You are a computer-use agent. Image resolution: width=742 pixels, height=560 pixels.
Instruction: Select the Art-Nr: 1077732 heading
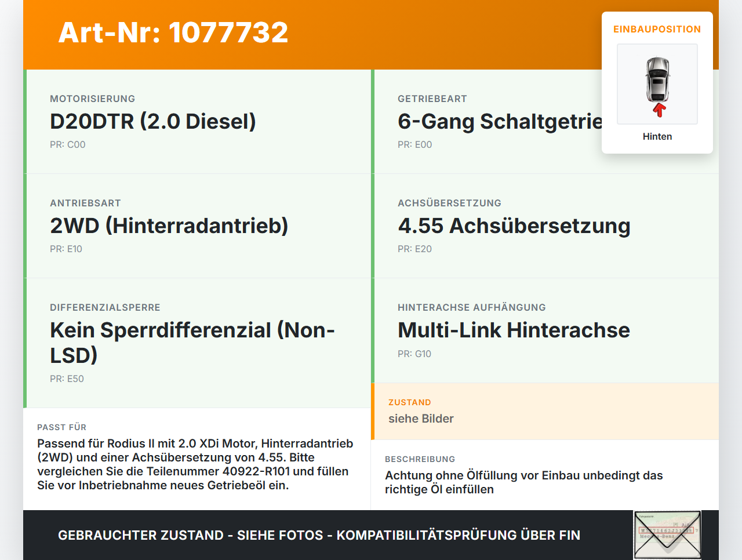click(x=173, y=32)
